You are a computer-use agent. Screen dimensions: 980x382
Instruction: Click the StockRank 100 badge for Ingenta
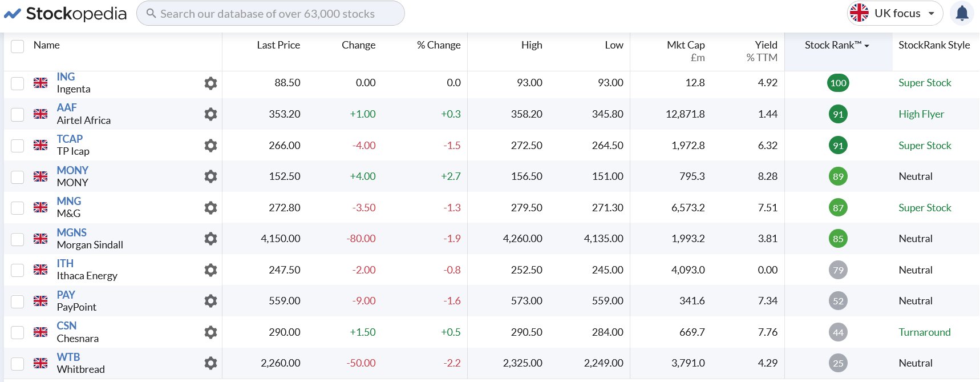pyautogui.click(x=837, y=83)
